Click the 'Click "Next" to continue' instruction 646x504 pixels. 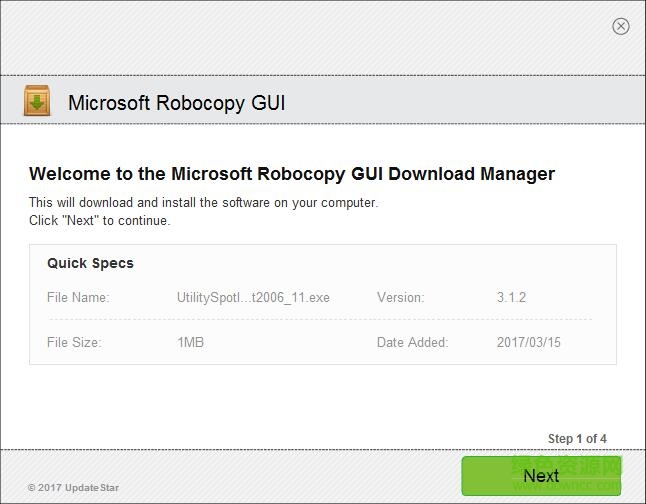click(x=99, y=220)
